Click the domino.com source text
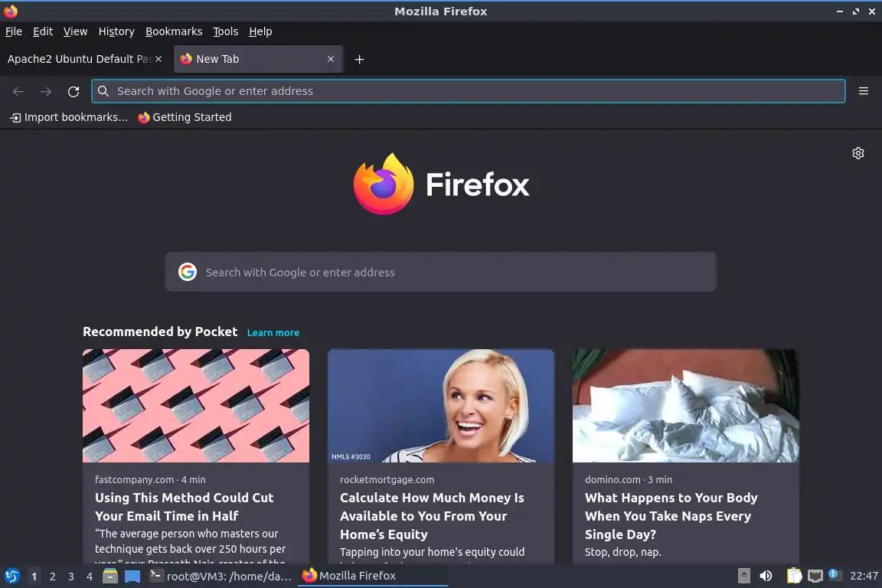882x588 pixels. (612, 479)
